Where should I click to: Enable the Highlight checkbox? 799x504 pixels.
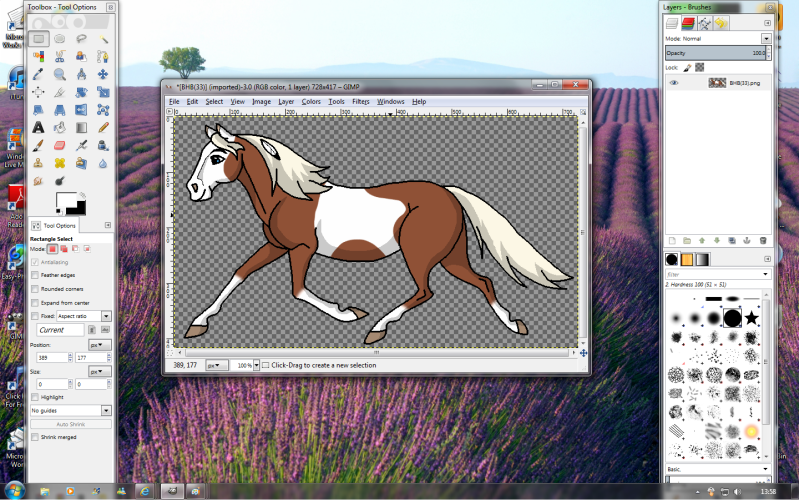tap(35, 397)
